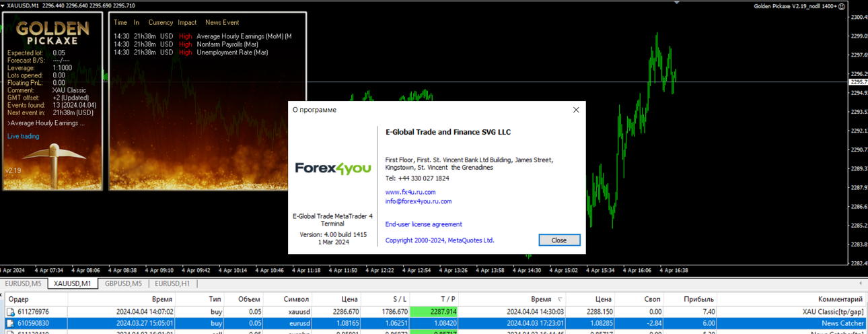Image resolution: width=868 pixels, height=334 pixels.
Task: Click Next event in 21h38m (USD) line
Action: click(x=50, y=112)
